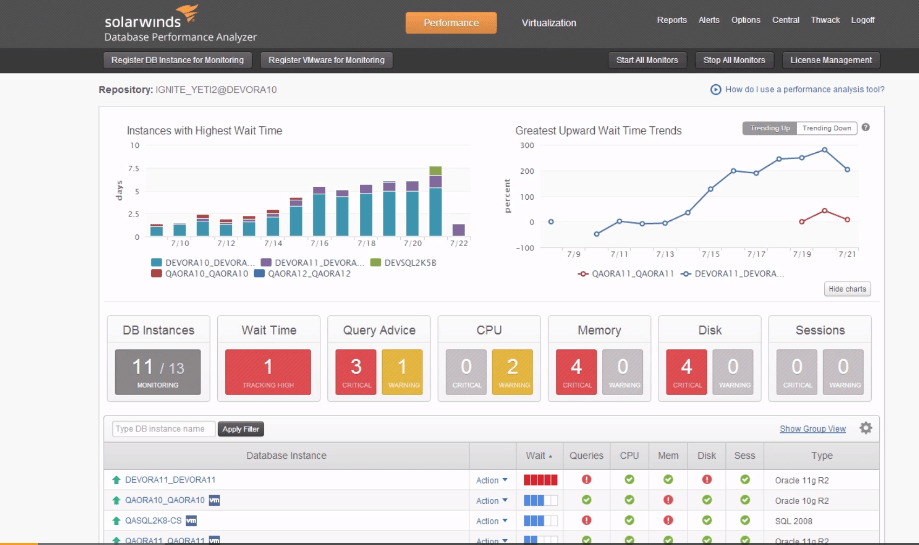The image size is (919, 545).
Task: Click the red Disk alert icon for DEVORA11_DEVORA11
Action: tap(707, 479)
